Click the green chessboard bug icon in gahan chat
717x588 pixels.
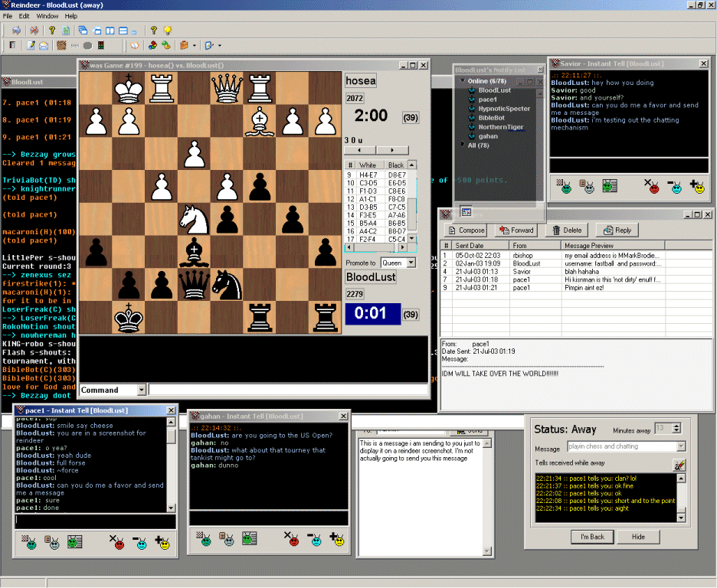pyautogui.click(x=205, y=539)
